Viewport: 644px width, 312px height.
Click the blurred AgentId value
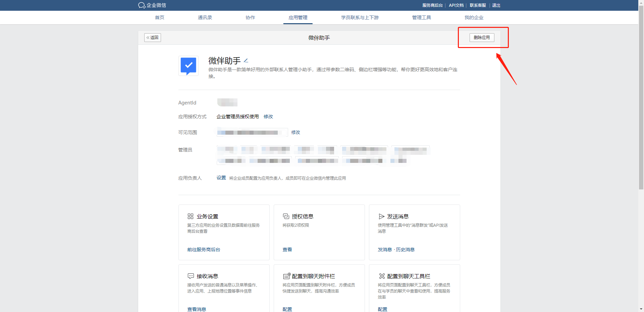click(x=227, y=102)
